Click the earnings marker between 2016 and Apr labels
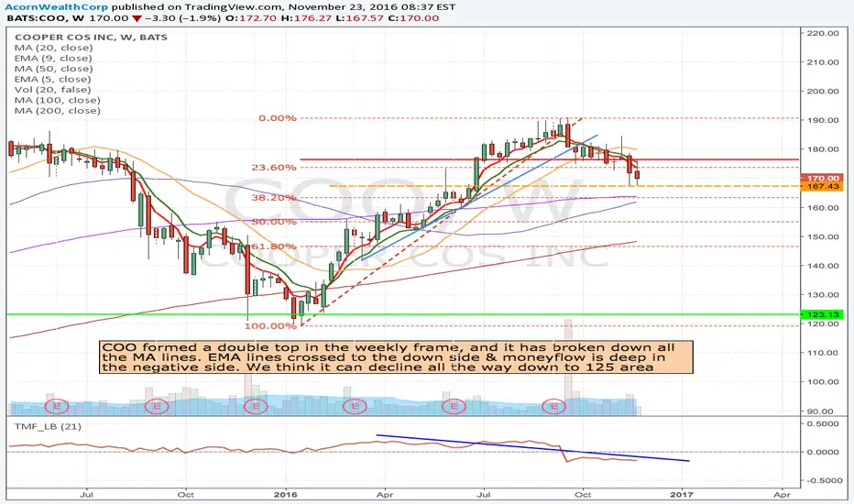The height and width of the screenshot is (504, 854). tap(356, 406)
